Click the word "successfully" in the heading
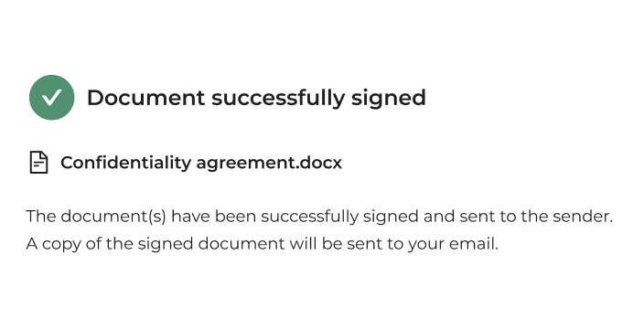The image size is (644, 329). point(278,99)
